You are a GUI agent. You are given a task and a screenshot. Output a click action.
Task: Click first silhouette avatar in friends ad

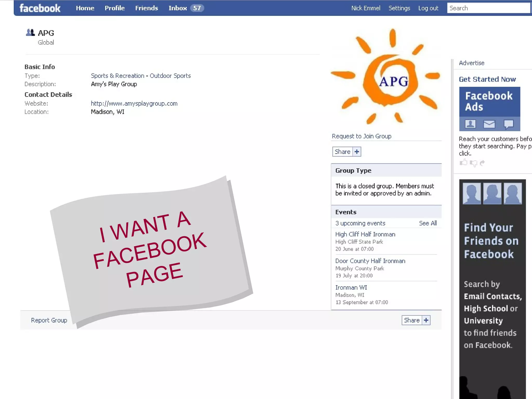472,194
